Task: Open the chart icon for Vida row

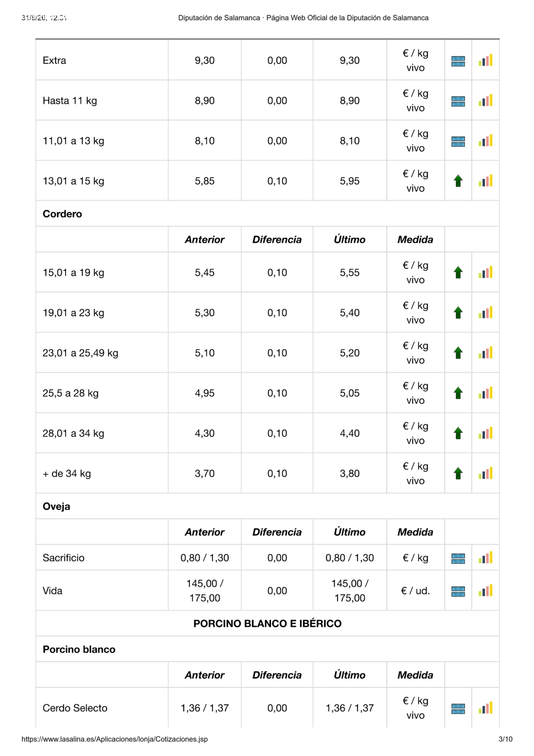Action: tap(485, 591)
